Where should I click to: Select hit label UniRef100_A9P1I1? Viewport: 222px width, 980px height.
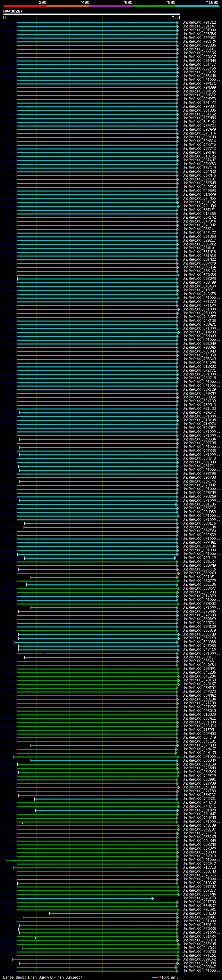click(199, 84)
